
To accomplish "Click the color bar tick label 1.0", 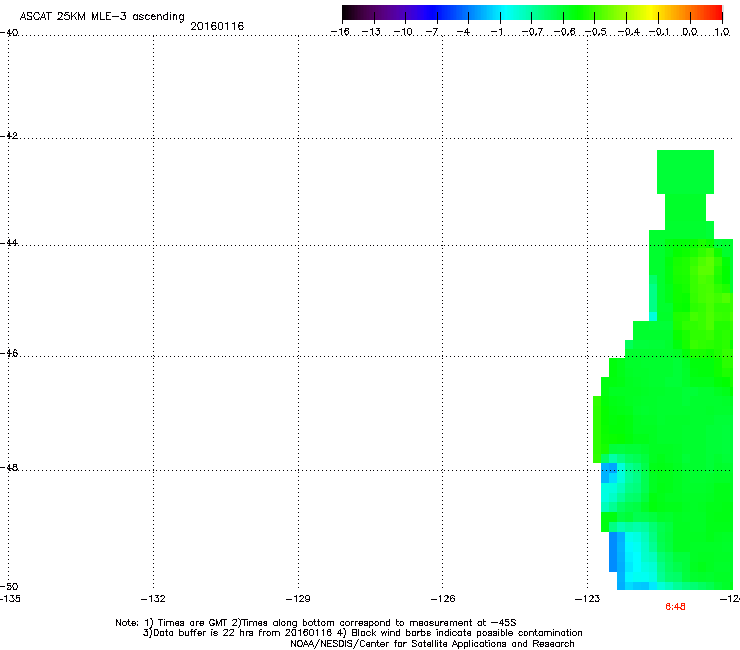I will tap(722, 32).
